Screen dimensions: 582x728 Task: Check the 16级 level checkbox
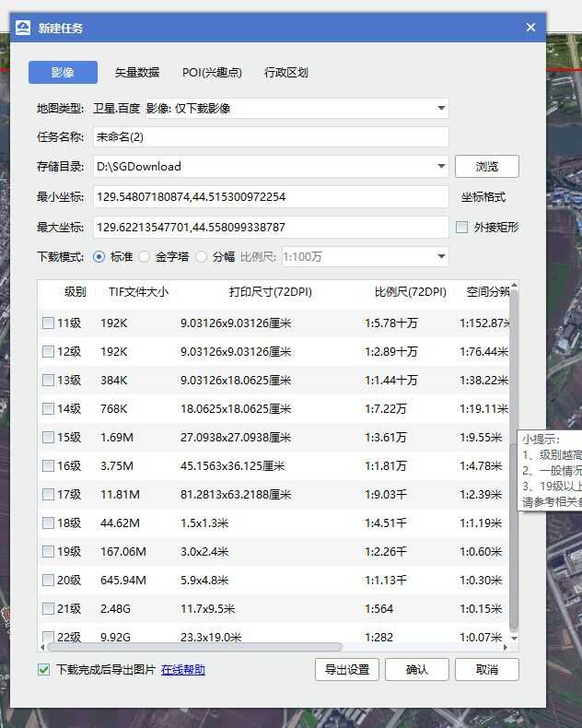click(48, 465)
